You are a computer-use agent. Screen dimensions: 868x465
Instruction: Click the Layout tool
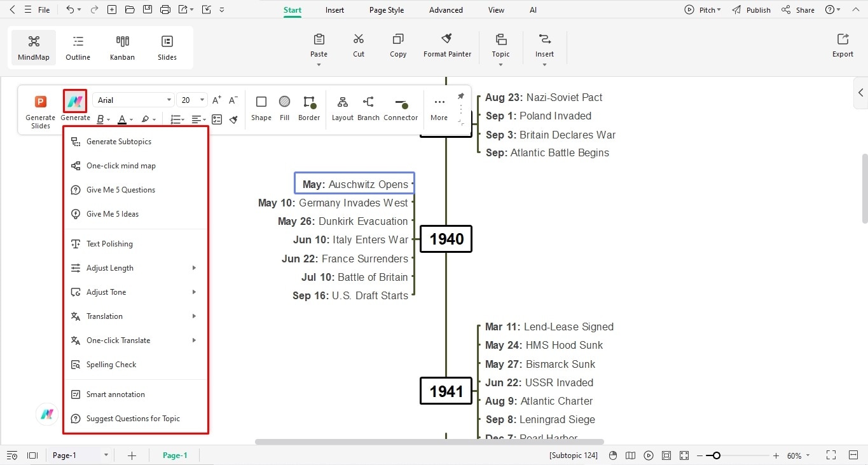pos(342,107)
